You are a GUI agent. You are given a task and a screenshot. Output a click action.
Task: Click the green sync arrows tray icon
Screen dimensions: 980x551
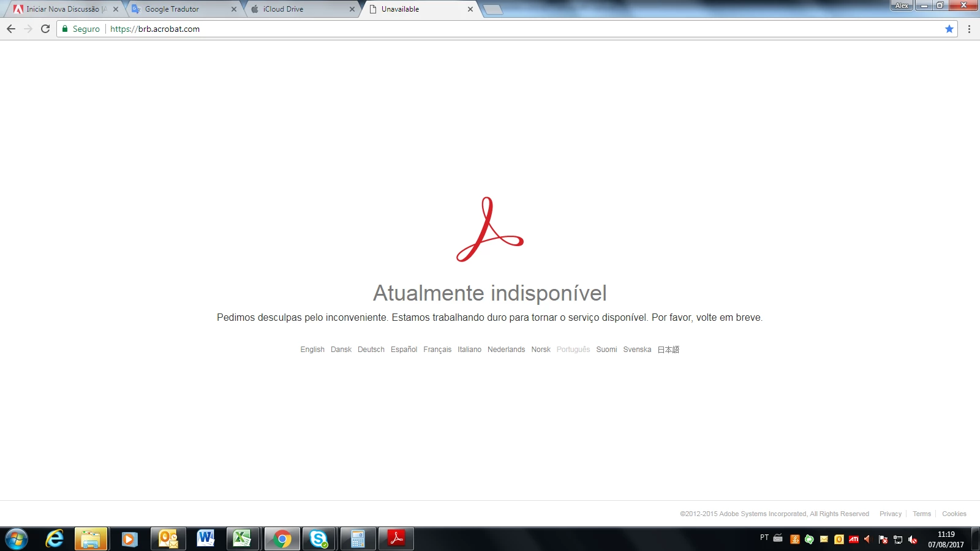810,539
